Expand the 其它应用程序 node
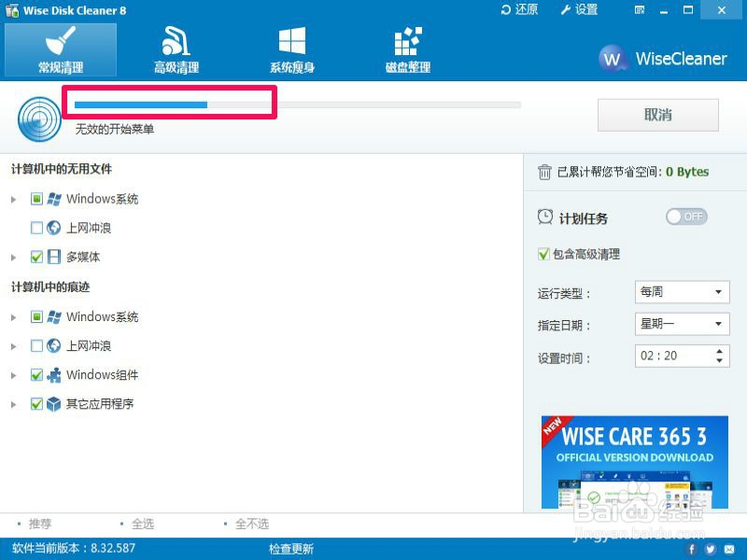 pyautogui.click(x=14, y=404)
